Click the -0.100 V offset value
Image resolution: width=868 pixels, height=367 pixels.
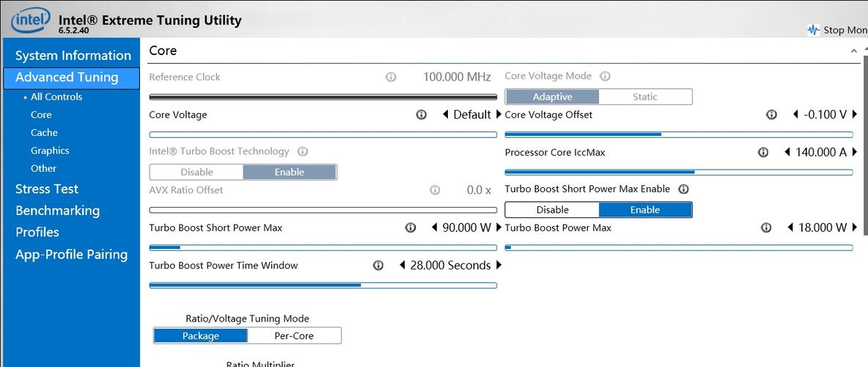825,115
